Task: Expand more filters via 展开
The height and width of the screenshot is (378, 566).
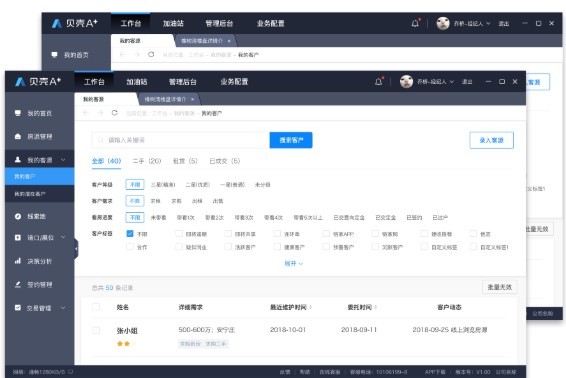Action: tap(293, 264)
